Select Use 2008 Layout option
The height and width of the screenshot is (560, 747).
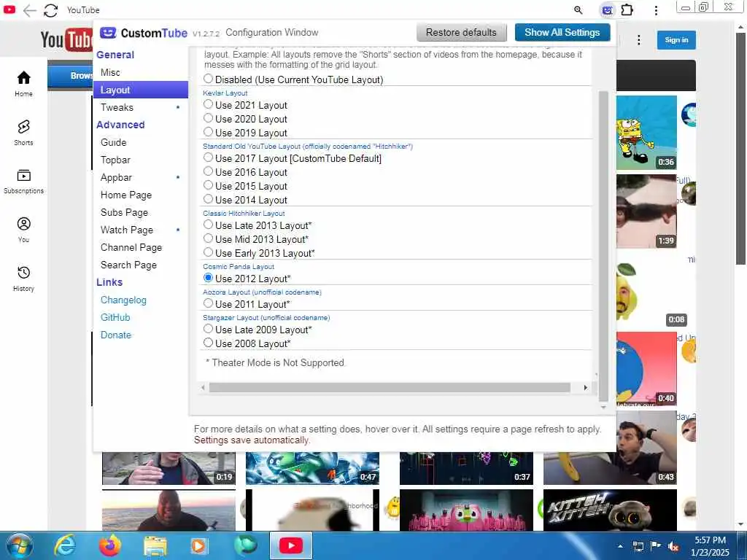208,343
